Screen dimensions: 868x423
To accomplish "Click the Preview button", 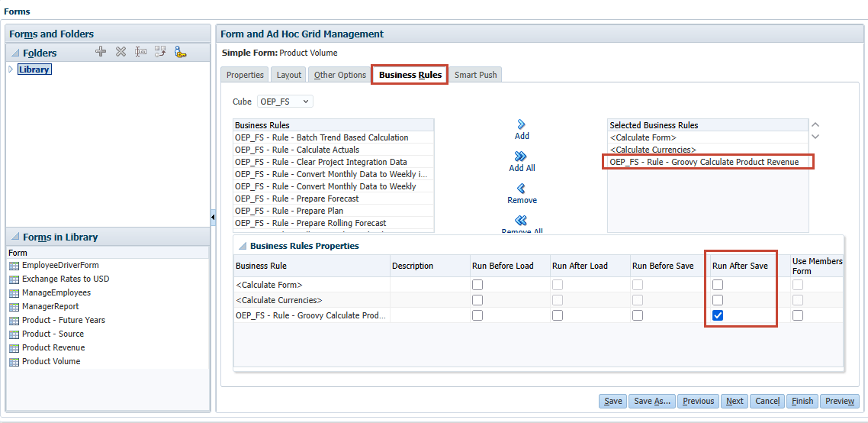I will point(840,401).
